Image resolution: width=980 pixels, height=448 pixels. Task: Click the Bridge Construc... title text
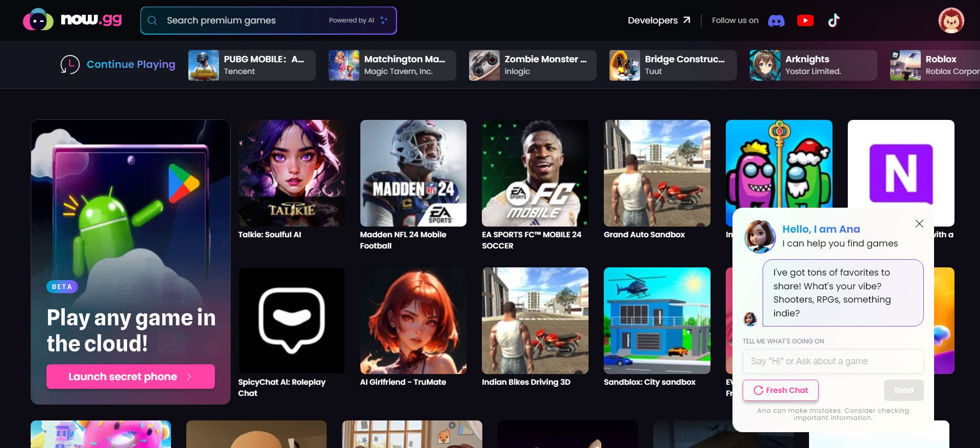tap(685, 59)
